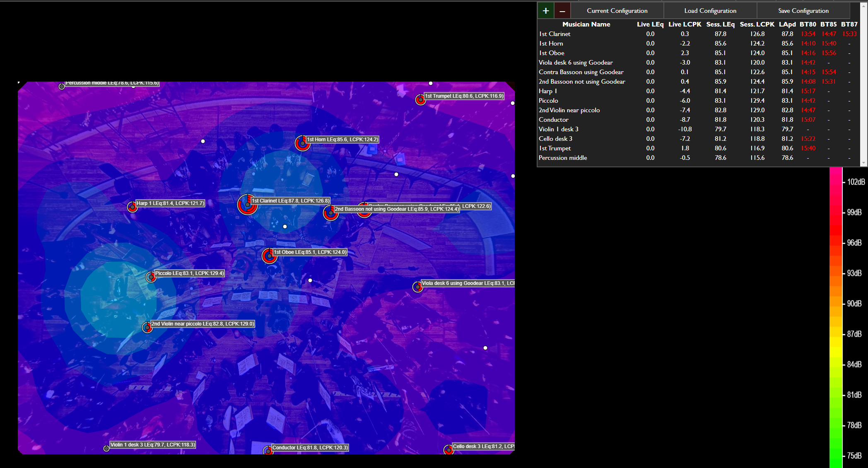Click 1st Clarinet BT87 value 15:33

click(x=849, y=34)
